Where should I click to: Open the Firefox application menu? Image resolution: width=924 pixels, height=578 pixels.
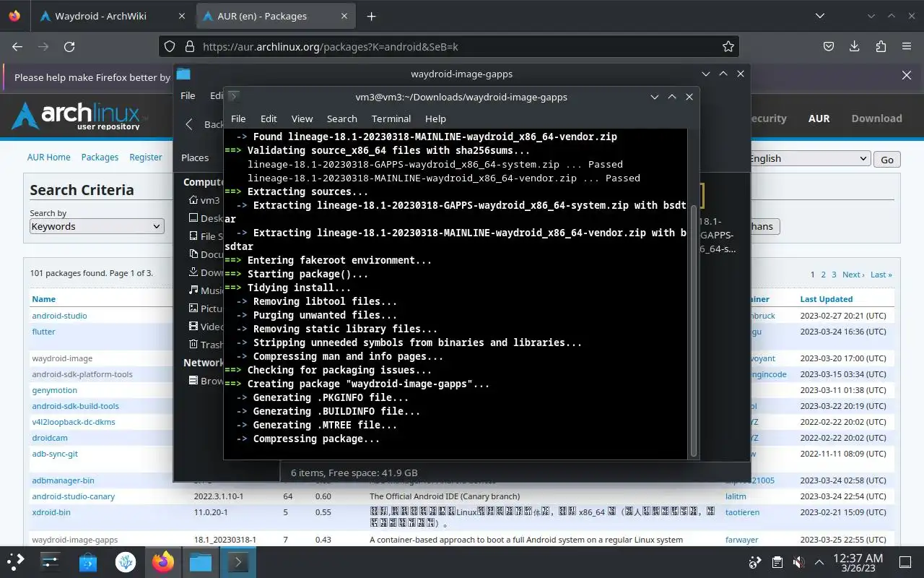907,46
